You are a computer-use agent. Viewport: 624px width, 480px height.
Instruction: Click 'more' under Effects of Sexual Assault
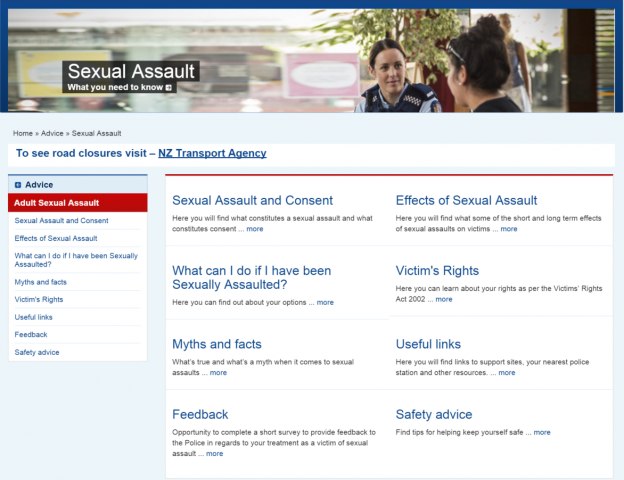pyautogui.click(x=509, y=229)
